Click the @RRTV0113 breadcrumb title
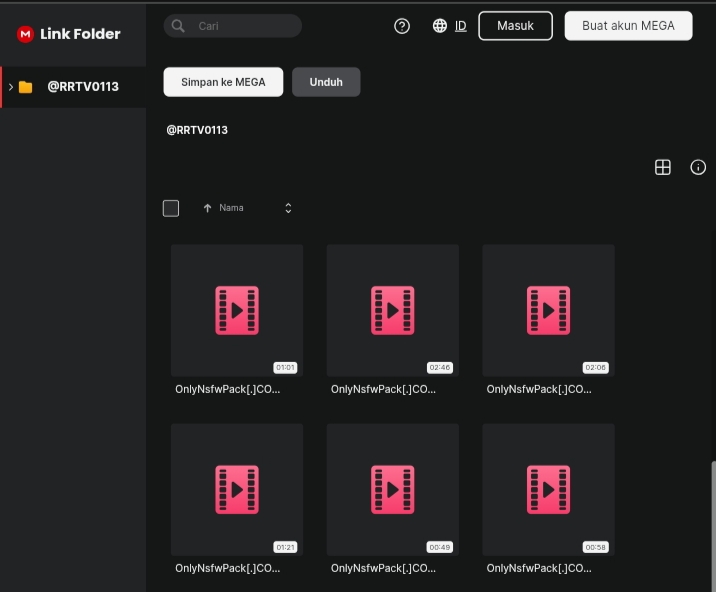716x592 pixels. 197,130
